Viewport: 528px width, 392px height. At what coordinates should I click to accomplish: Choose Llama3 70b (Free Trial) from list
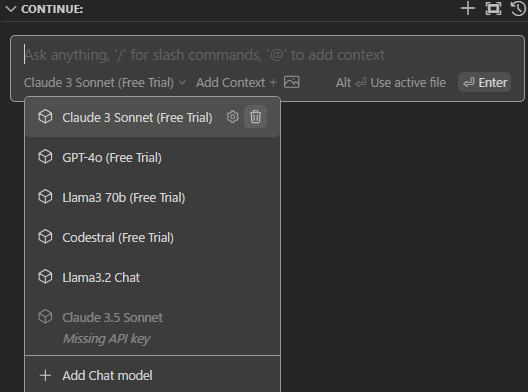pos(153,197)
